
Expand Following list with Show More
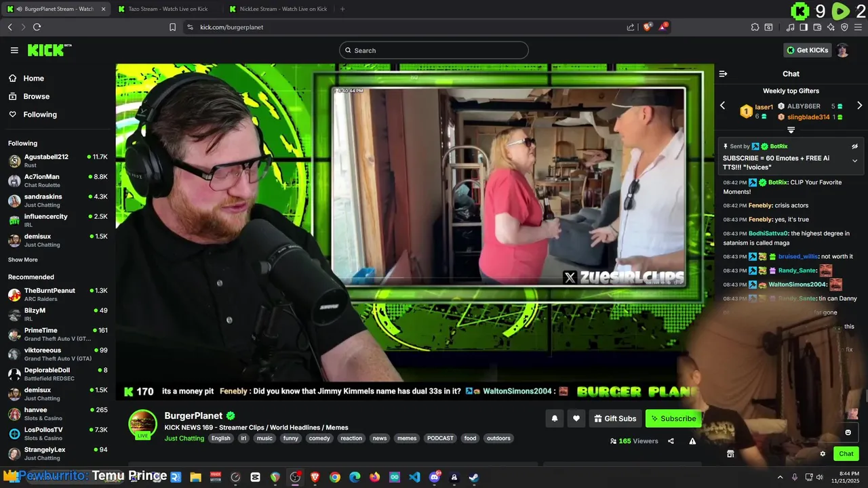pyautogui.click(x=23, y=260)
